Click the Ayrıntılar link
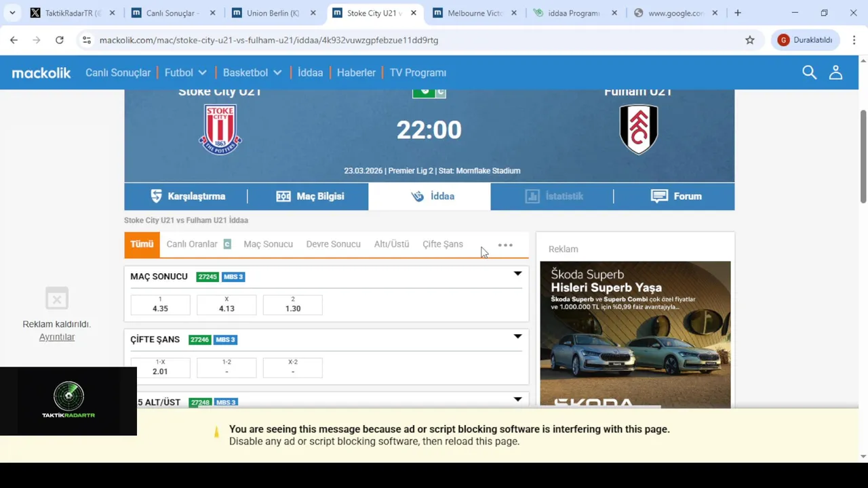This screenshot has width=868, height=488. pyautogui.click(x=57, y=337)
